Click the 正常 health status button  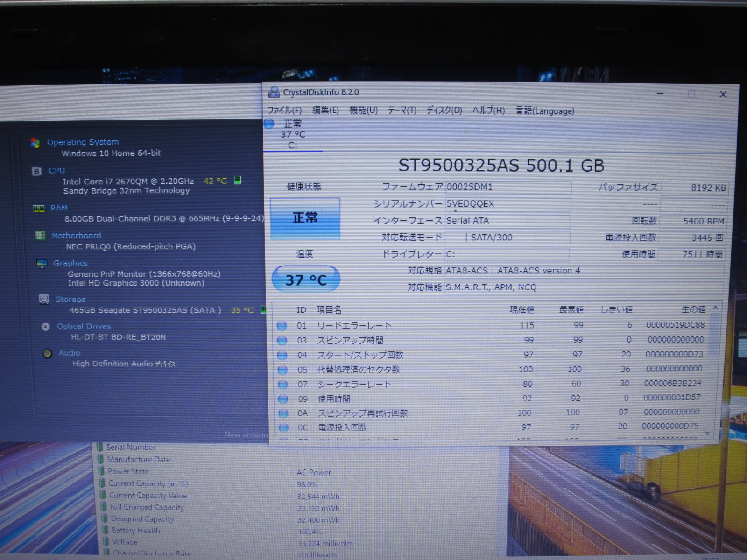(305, 218)
